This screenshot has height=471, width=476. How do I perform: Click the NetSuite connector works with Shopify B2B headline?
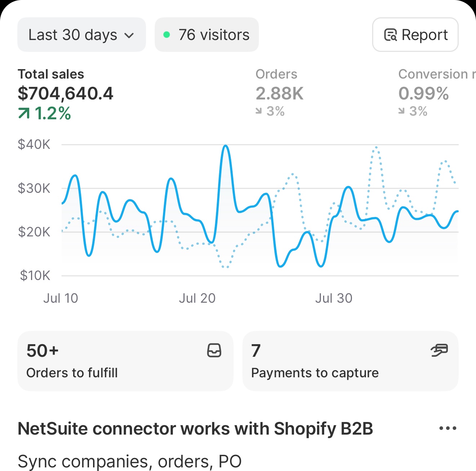[196, 428]
